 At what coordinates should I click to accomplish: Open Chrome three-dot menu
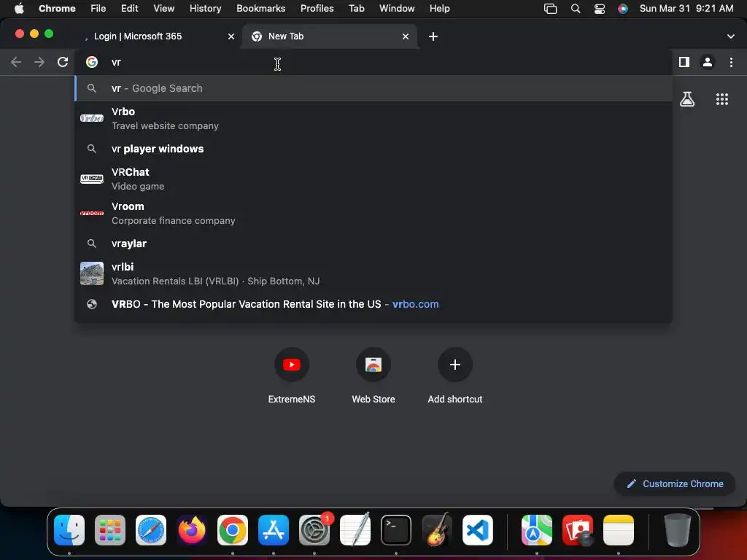coord(731,62)
